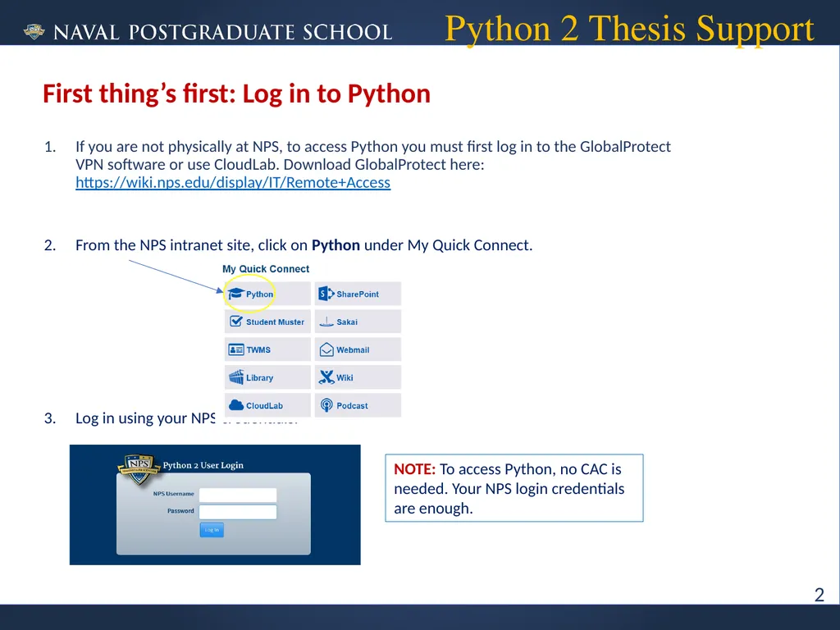Open the Webmail label text
This screenshot has width=840, height=630.
point(353,349)
